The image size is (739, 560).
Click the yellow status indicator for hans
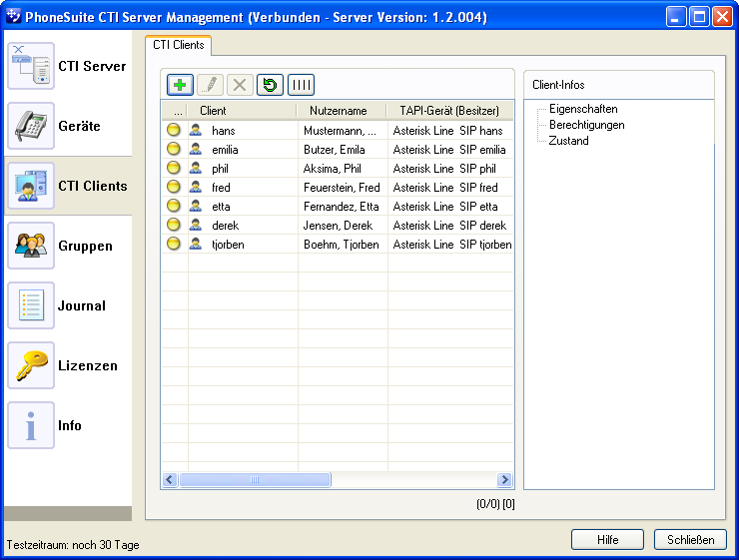coord(173,131)
